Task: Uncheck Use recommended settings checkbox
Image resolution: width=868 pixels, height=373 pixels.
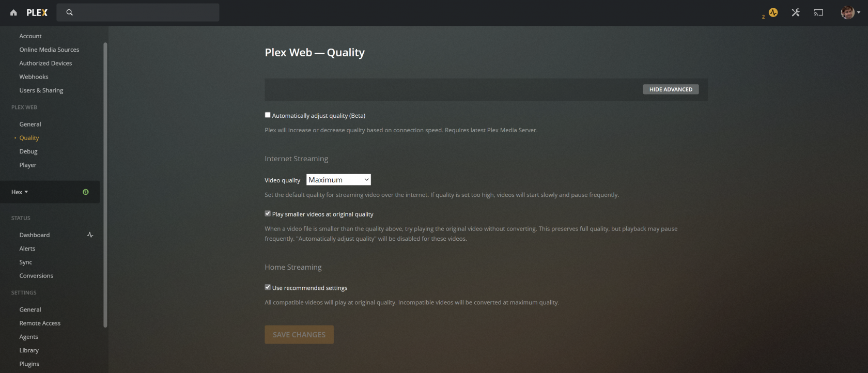Action: 268,287
